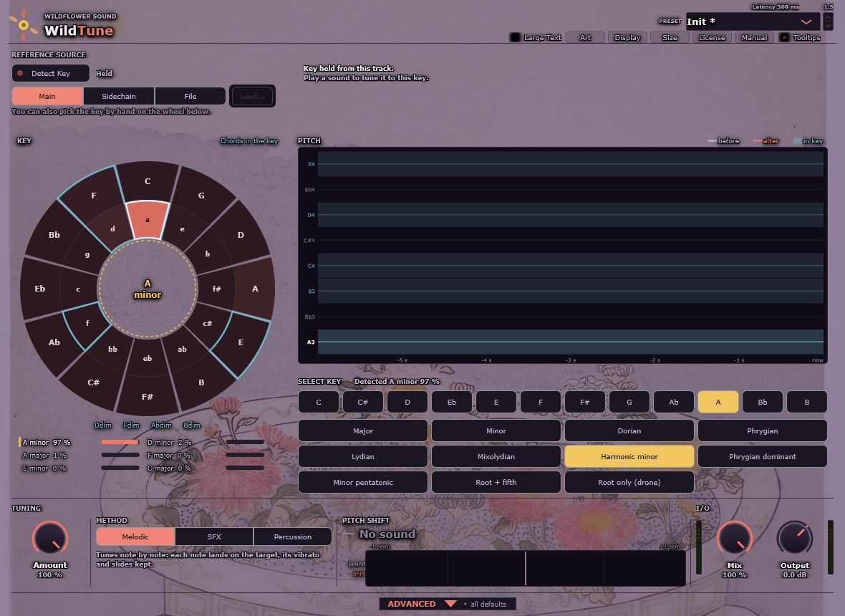Click the pitch shift meter display
The image size is (845, 616).
pos(526,568)
